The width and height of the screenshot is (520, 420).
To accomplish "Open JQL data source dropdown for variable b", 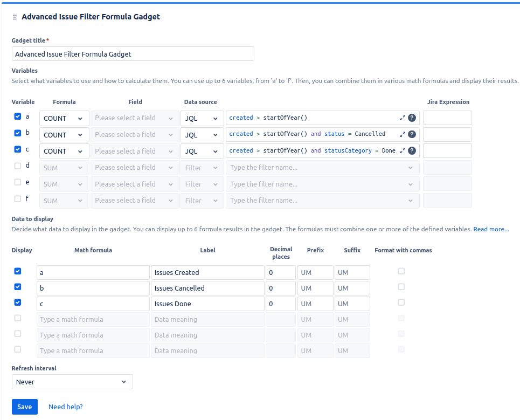I will [202, 135].
